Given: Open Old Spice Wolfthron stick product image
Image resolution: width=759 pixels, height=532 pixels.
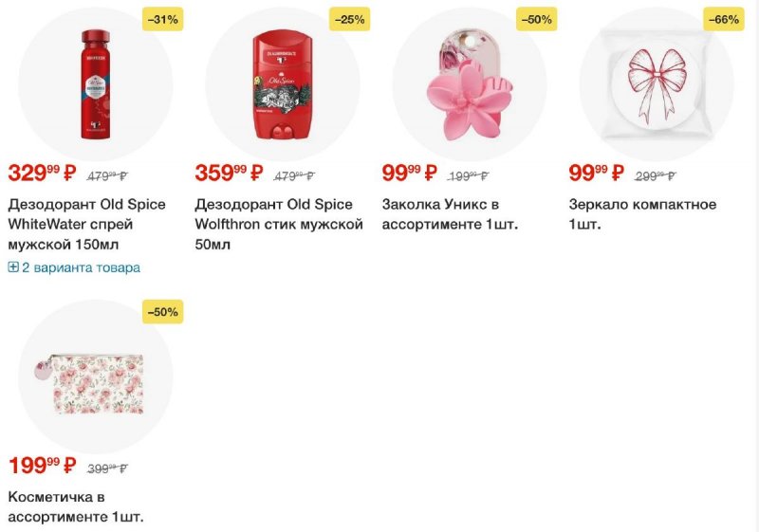Looking at the screenshot, I should [x=282, y=84].
